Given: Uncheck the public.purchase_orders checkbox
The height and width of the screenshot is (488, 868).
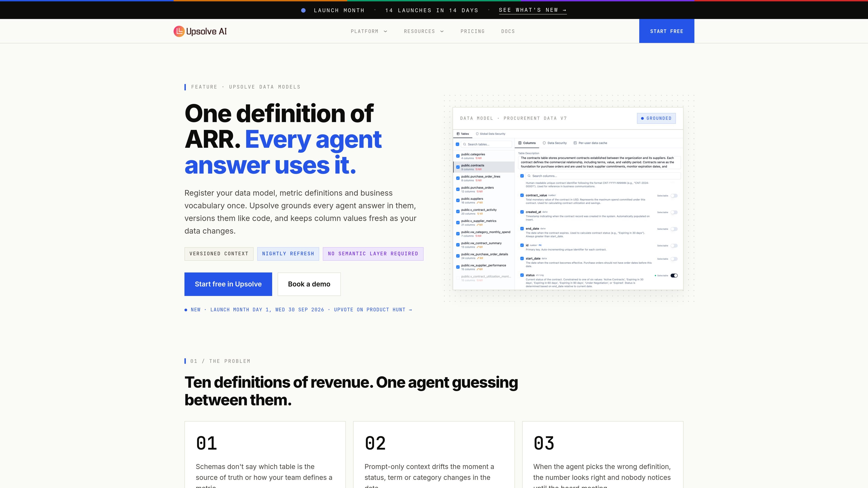Looking at the screenshot, I should [x=458, y=189].
